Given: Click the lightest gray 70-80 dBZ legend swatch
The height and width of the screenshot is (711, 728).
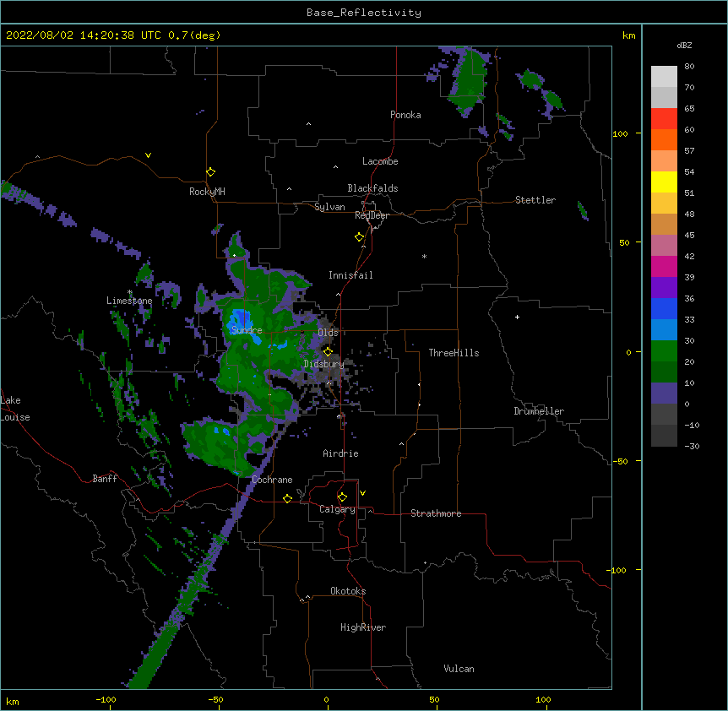Looking at the screenshot, I should (x=664, y=77).
